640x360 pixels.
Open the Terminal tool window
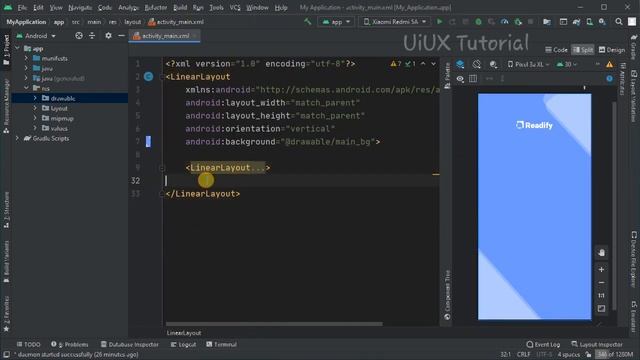(x=222, y=344)
